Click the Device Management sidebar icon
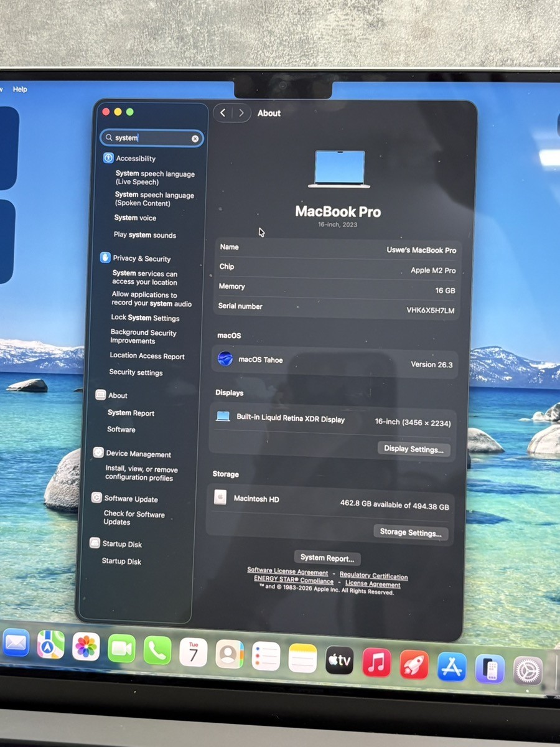Screen dimensions: 560x747 tap(98, 453)
